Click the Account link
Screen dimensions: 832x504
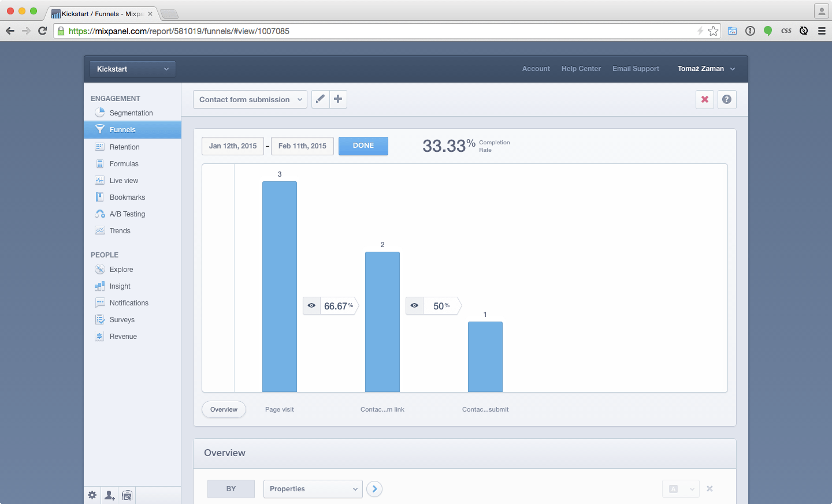click(536, 69)
